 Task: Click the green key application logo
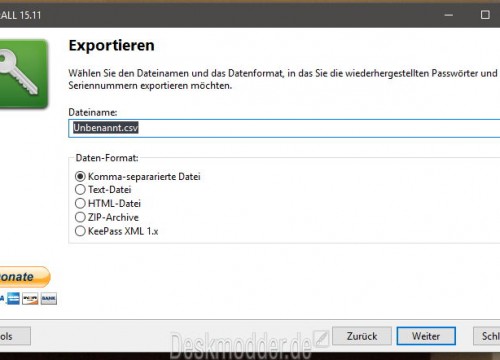click(23, 74)
